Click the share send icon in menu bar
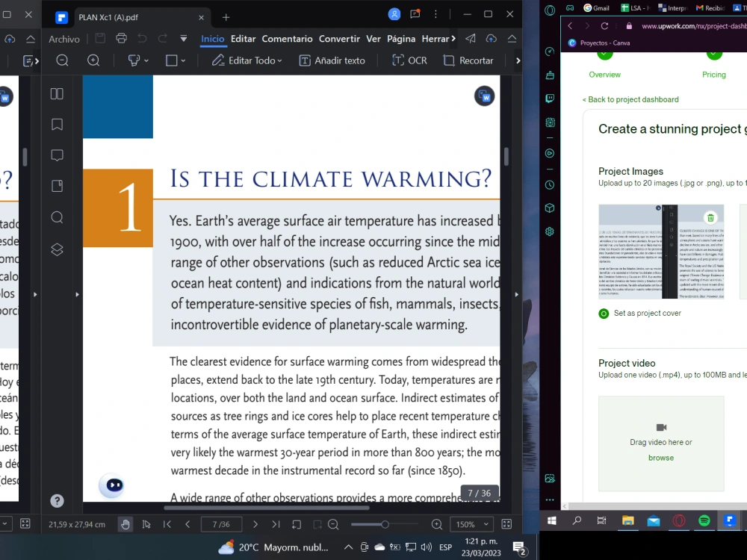The image size is (747, 560). point(470,39)
